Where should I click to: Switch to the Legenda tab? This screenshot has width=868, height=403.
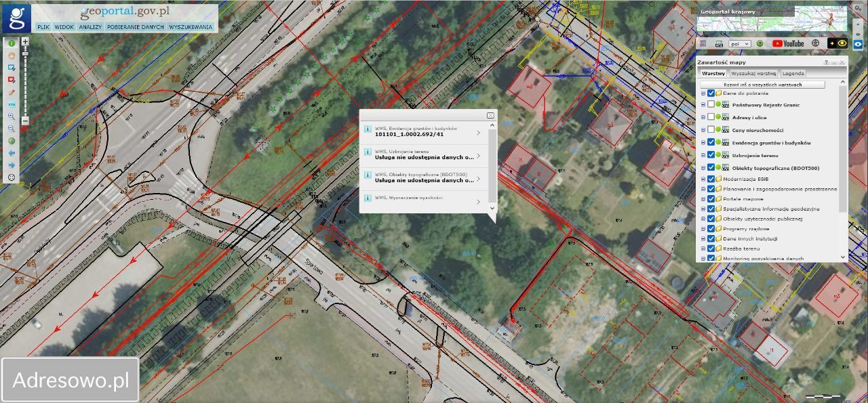point(793,73)
